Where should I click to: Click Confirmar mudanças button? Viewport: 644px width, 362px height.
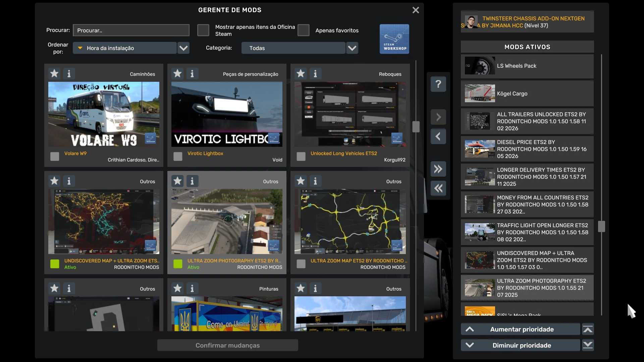[x=228, y=345]
